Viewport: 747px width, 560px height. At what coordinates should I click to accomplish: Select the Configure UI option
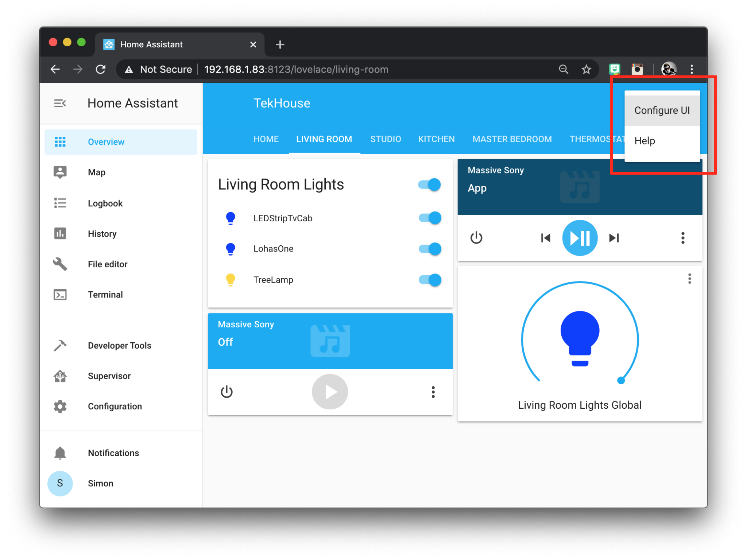click(x=664, y=110)
